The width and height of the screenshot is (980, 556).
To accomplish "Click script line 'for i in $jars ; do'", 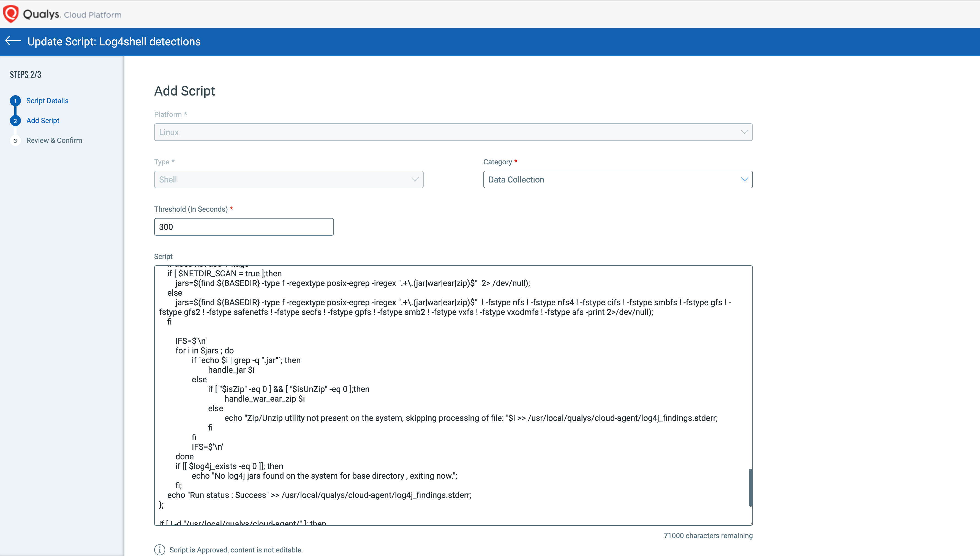I will pyautogui.click(x=205, y=351).
